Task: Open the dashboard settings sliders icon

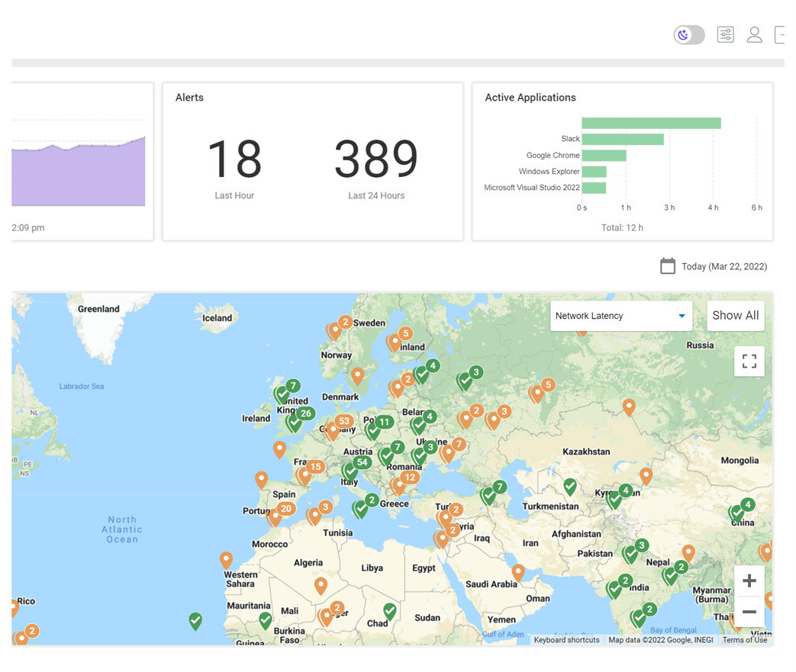Action: click(x=725, y=35)
